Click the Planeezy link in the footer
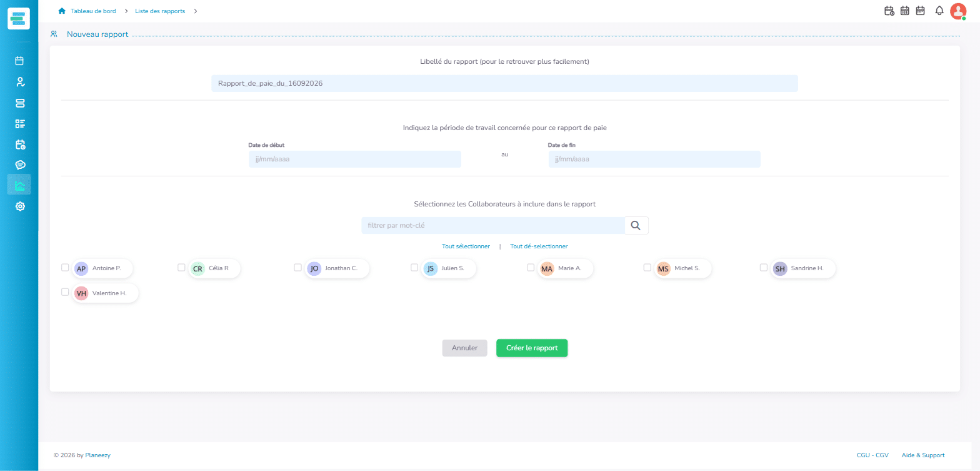 [x=97, y=455]
